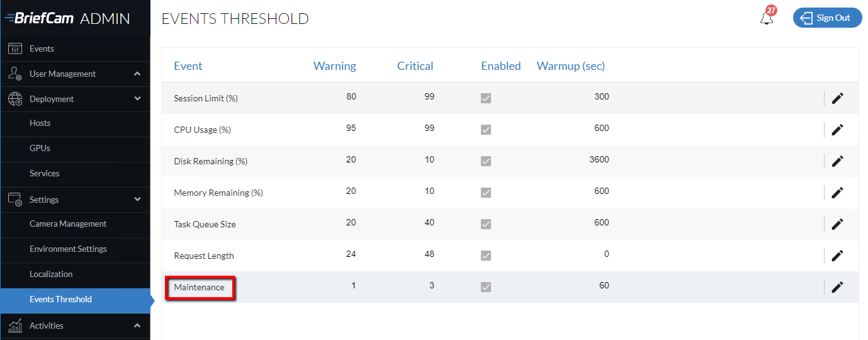Click edit pencil for Request Length
The image size is (868, 340).
pyautogui.click(x=837, y=256)
